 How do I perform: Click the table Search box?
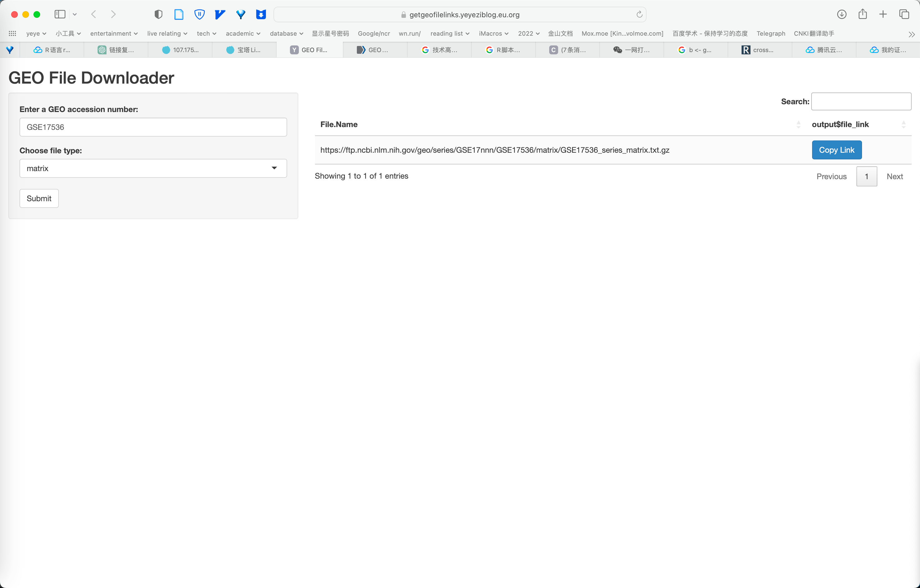pyautogui.click(x=861, y=101)
